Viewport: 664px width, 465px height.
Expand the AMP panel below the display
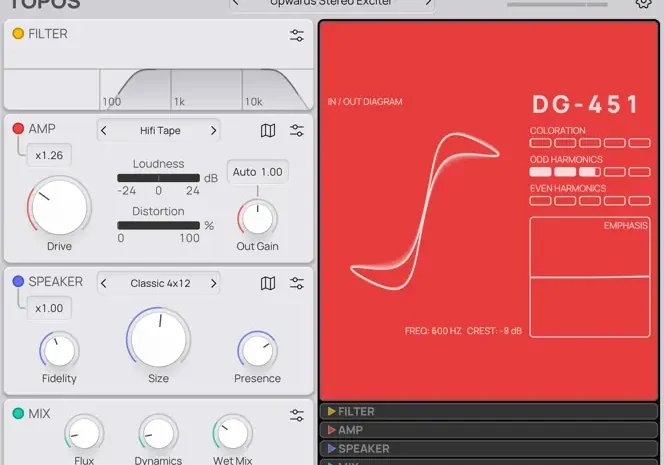click(489, 430)
